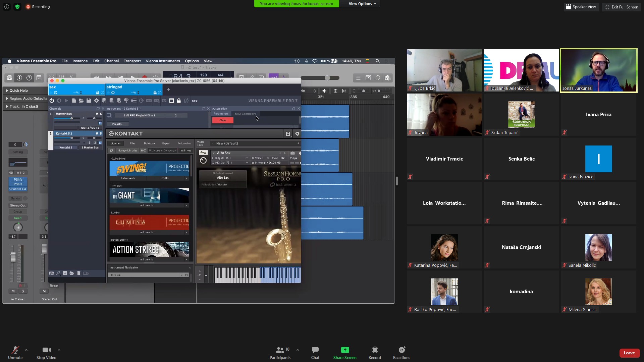Select Kontakt Files tab

pos(132,143)
